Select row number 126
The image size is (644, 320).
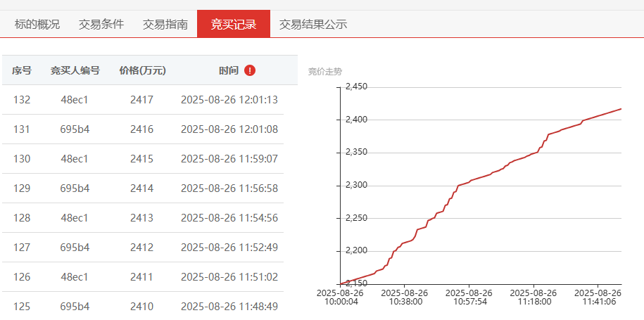click(x=22, y=277)
